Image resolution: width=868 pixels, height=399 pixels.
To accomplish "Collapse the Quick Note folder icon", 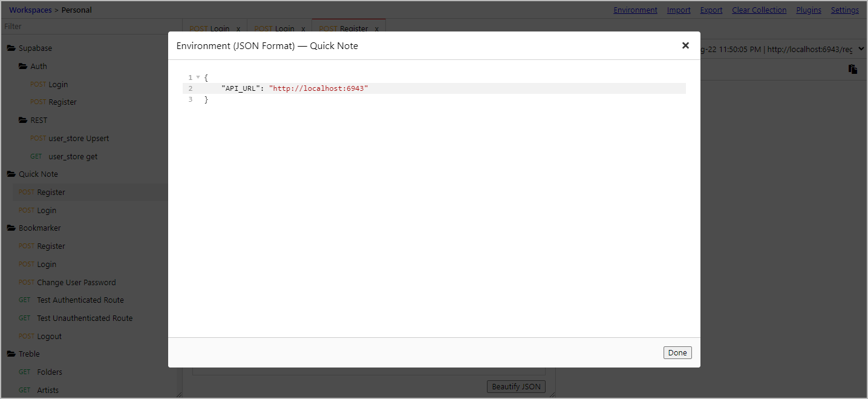I will pyautogui.click(x=11, y=174).
